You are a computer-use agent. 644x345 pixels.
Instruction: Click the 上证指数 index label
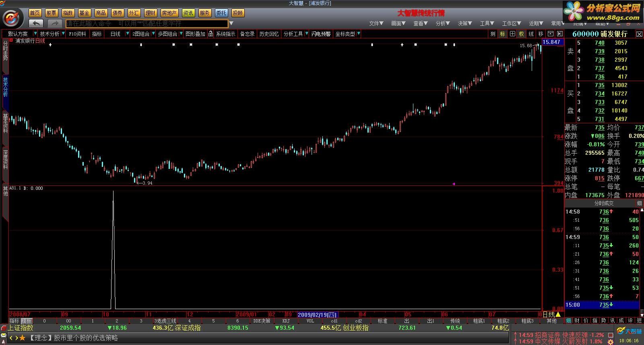pyautogui.click(x=21, y=328)
